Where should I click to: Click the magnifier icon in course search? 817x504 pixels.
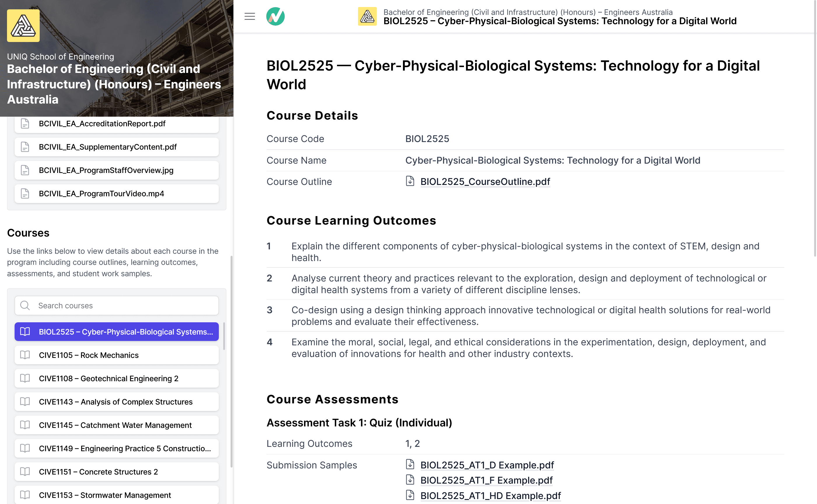point(25,305)
